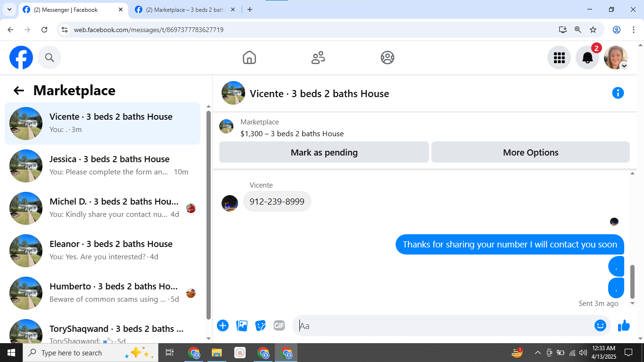Go back one page in the browser
The height and width of the screenshot is (362, 644).
tap(10, 30)
